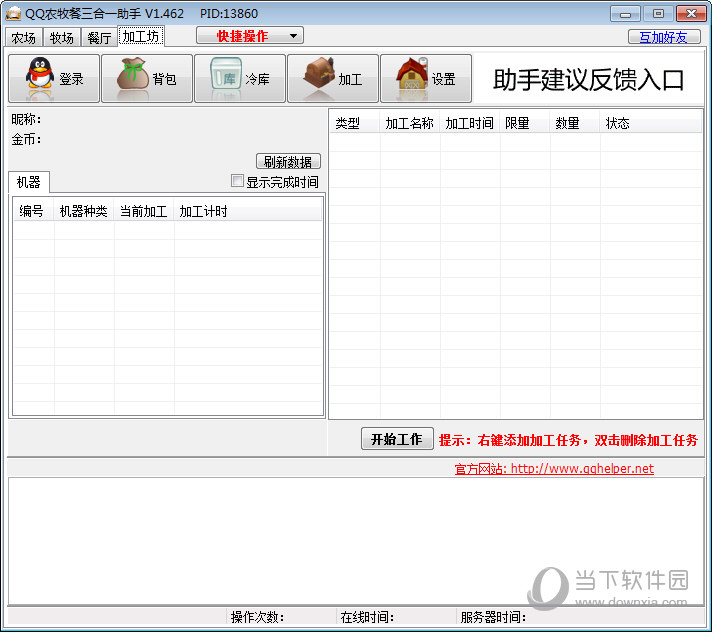Click the 加工 processing machine button
The image size is (712, 632).
(x=333, y=79)
